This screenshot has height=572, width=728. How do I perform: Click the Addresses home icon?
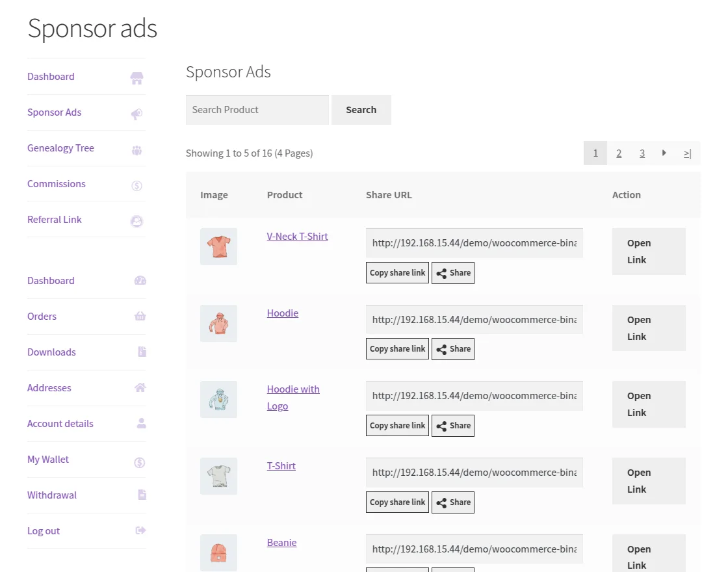[x=140, y=388]
